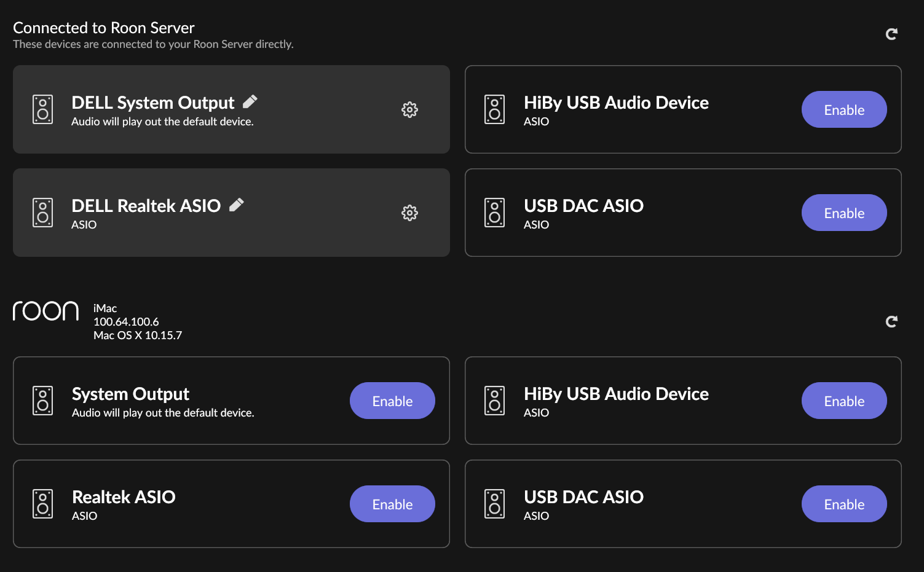Click speaker icon of server HiBy USB Audio

494,109
